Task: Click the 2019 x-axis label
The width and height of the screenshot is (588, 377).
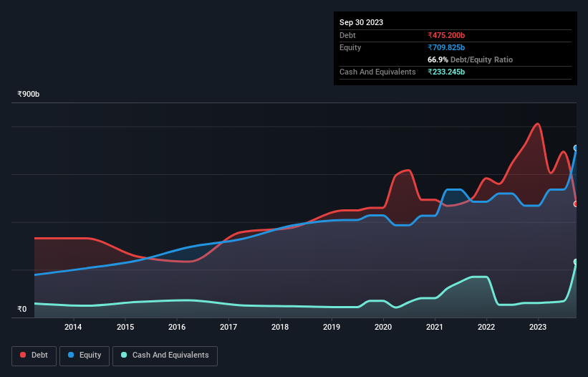Action: click(332, 327)
